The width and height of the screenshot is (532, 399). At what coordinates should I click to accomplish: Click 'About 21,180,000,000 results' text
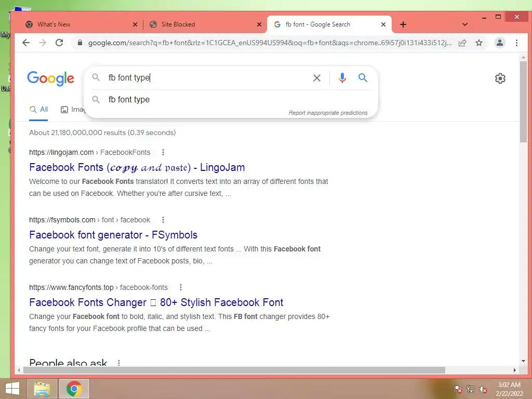(x=77, y=132)
